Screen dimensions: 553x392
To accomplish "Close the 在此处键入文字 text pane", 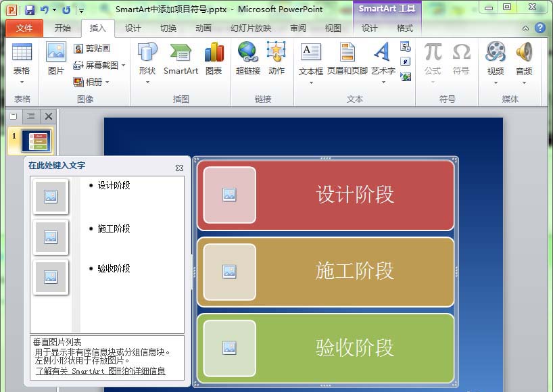I will tap(179, 168).
